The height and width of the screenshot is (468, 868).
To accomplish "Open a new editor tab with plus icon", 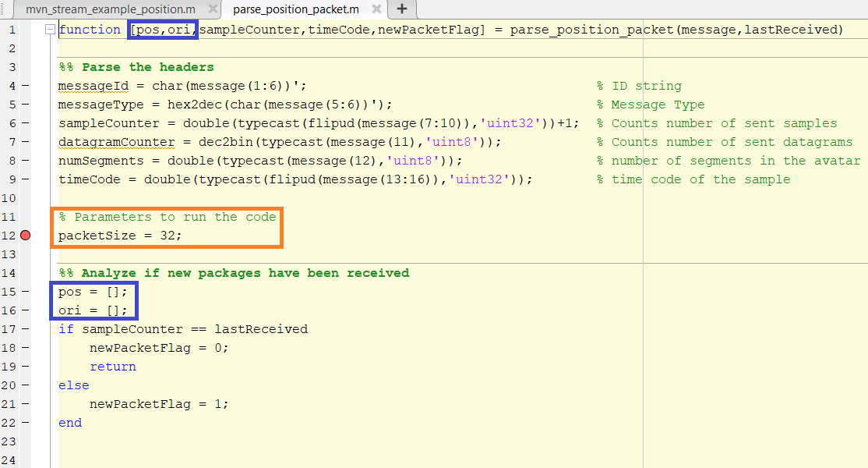I will [x=403, y=9].
